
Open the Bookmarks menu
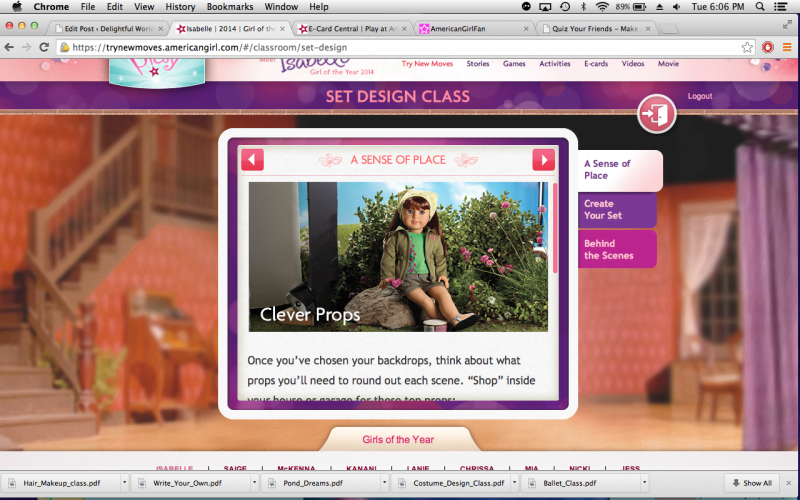click(230, 7)
